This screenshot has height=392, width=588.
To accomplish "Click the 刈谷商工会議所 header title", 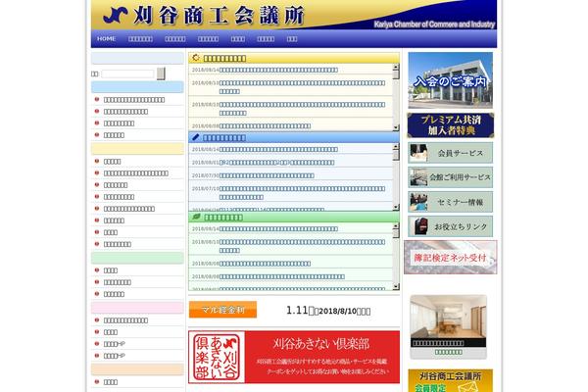I will (x=219, y=16).
